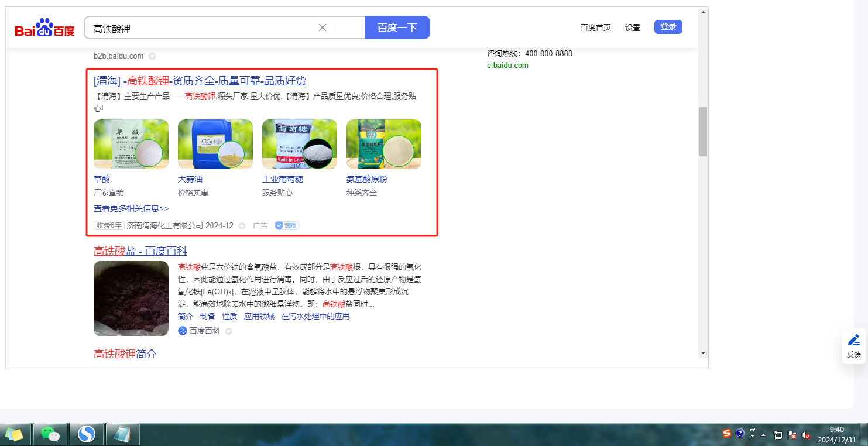
Task: Jump to the 在污水处理中的应用 section link
Action: pos(315,316)
